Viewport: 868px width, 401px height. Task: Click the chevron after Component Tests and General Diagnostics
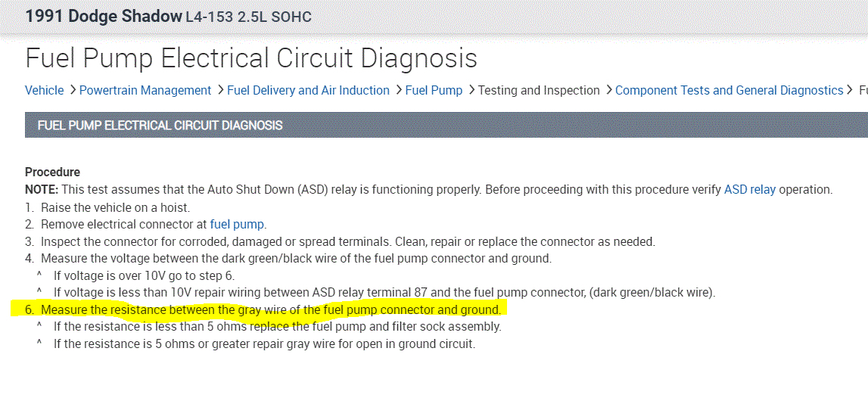851,90
